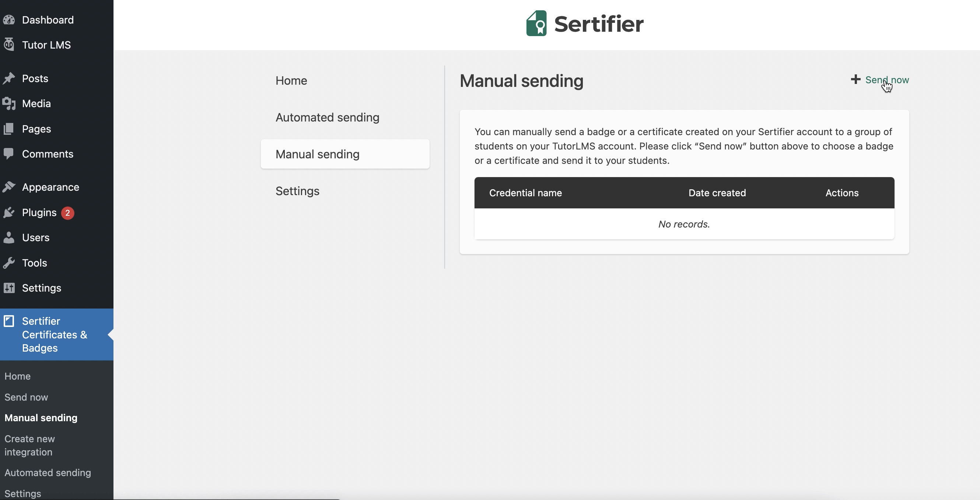The image size is (980, 500).
Task: Expand the Appearance menu item
Action: [x=50, y=187]
